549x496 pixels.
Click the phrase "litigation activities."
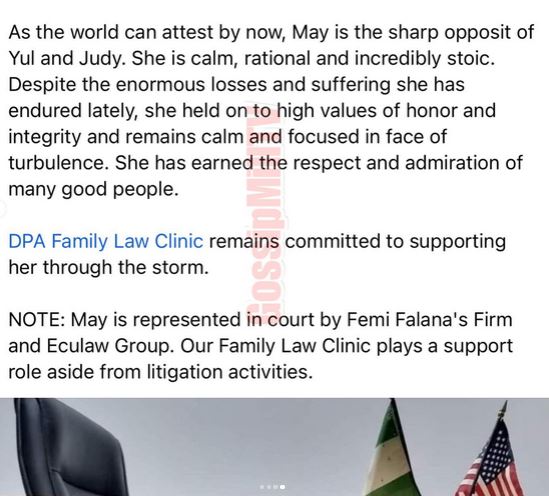click(x=230, y=372)
